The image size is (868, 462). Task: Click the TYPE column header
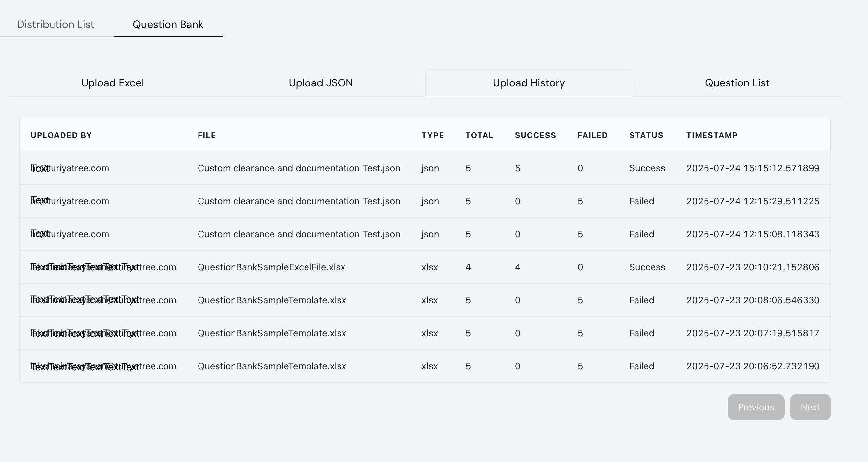coord(432,135)
